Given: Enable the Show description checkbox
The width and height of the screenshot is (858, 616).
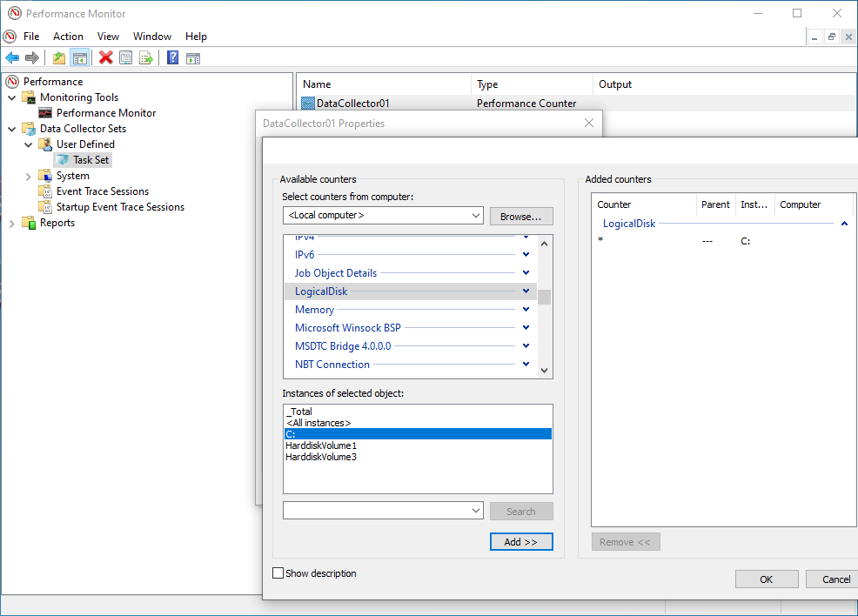Looking at the screenshot, I should pos(278,572).
